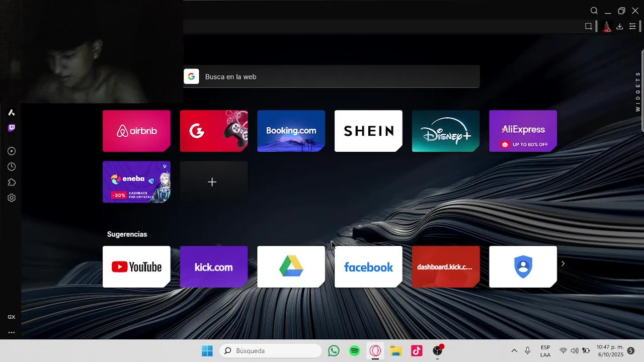The width and height of the screenshot is (644, 362).
Task: Click the taskbar Búsqueda search box
Action: (x=271, y=351)
